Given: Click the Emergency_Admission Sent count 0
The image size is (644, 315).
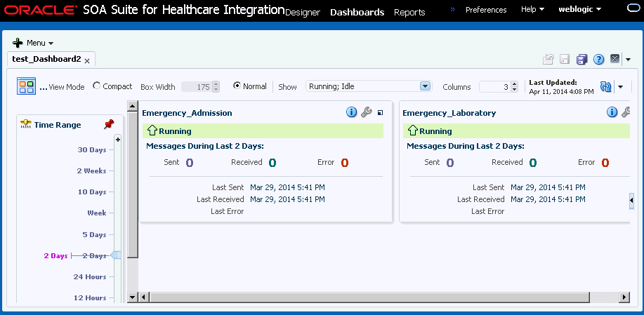Looking at the screenshot, I should (190, 163).
